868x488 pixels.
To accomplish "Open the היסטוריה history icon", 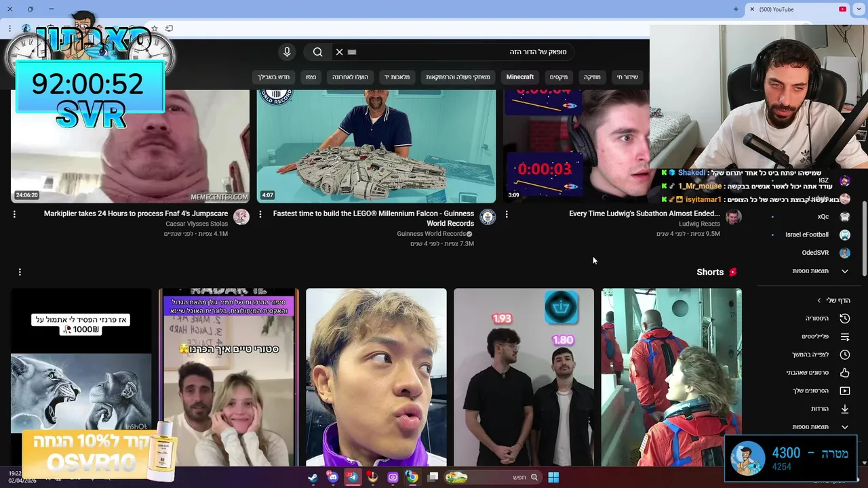I will coord(845,319).
